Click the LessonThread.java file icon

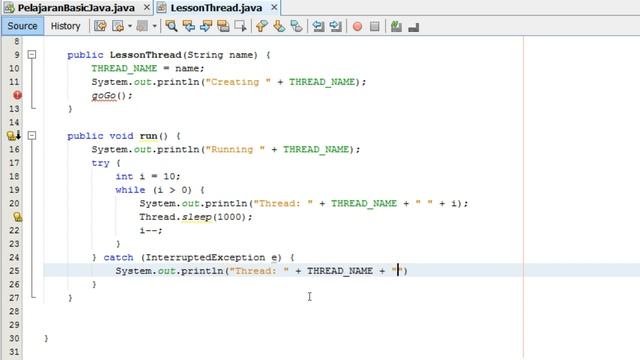162,7
